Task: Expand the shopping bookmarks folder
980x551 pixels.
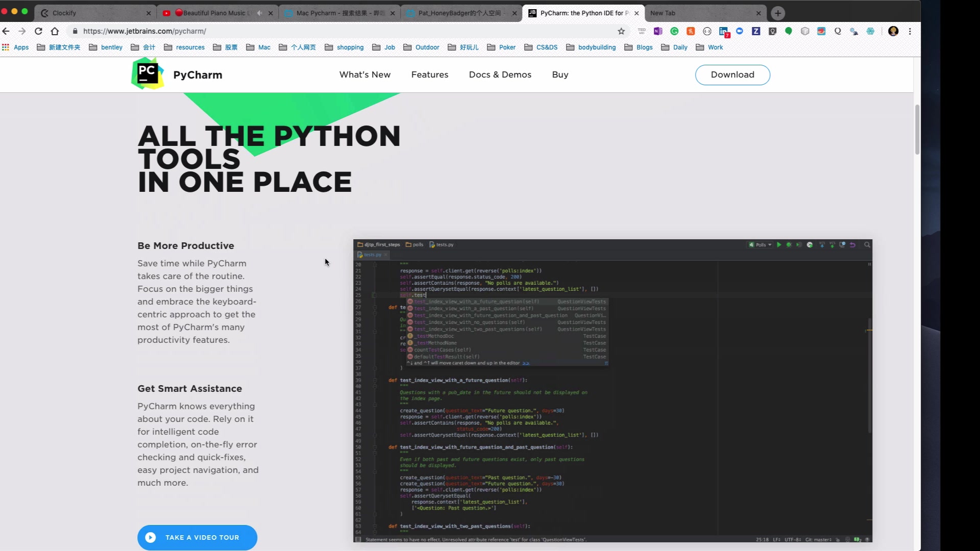Action: 345,47
